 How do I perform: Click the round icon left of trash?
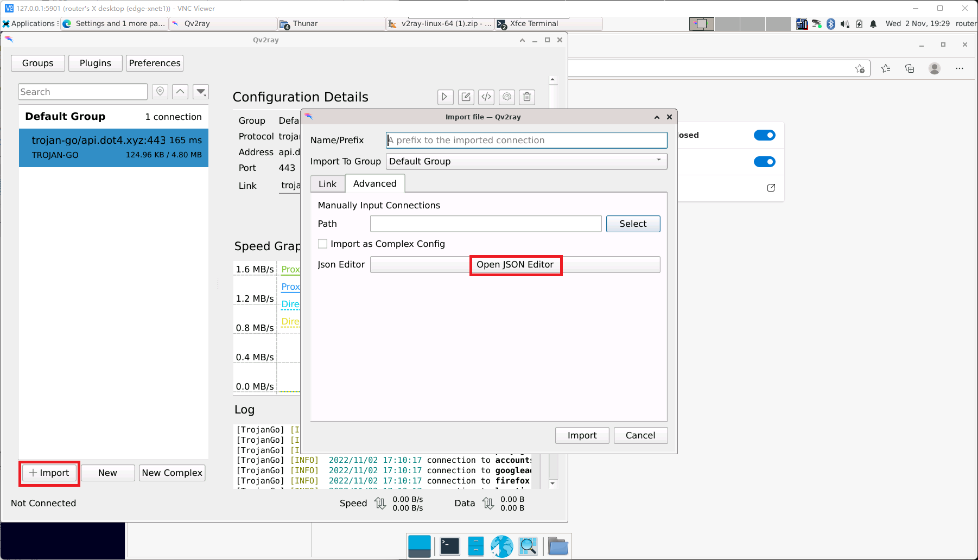507,97
